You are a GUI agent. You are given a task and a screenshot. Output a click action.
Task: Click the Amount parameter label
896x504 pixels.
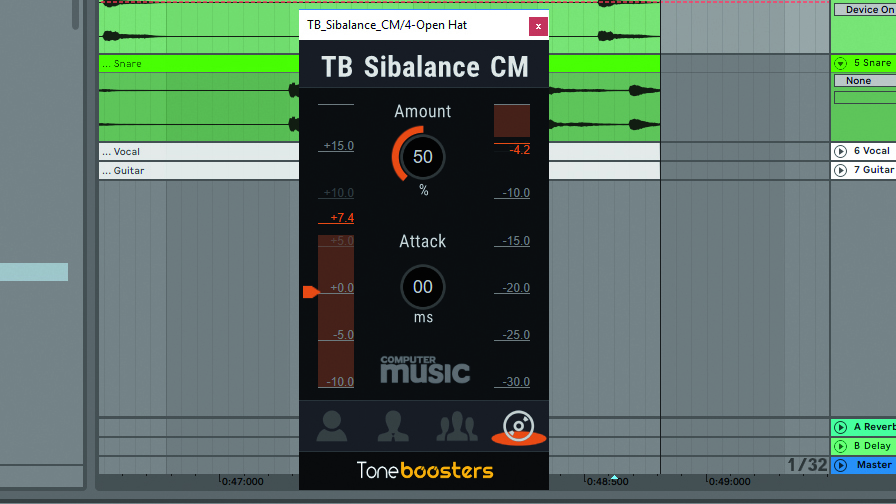point(422,111)
